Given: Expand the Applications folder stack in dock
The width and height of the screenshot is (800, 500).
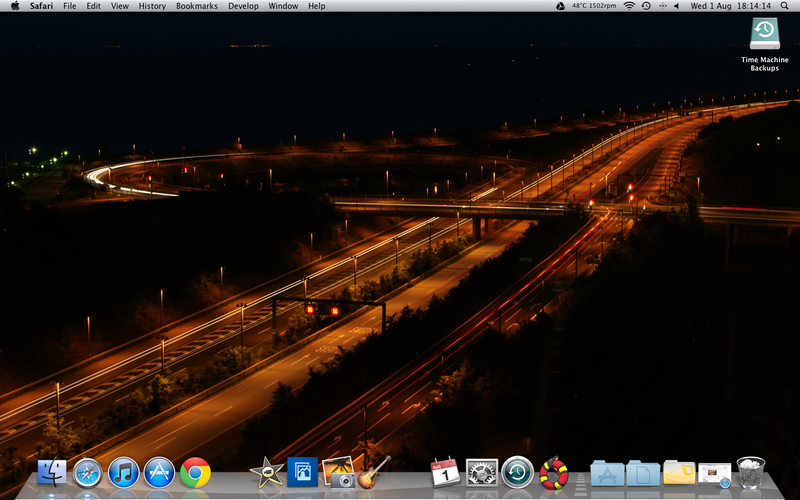Looking at the screenshot, I should pyautogui.click(x=607, y=472).
